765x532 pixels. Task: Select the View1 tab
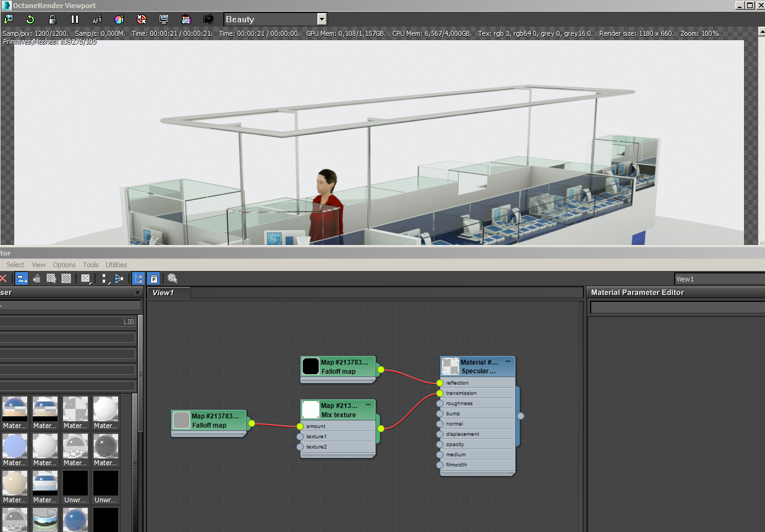pyautogui.click(x=163, y=293)
